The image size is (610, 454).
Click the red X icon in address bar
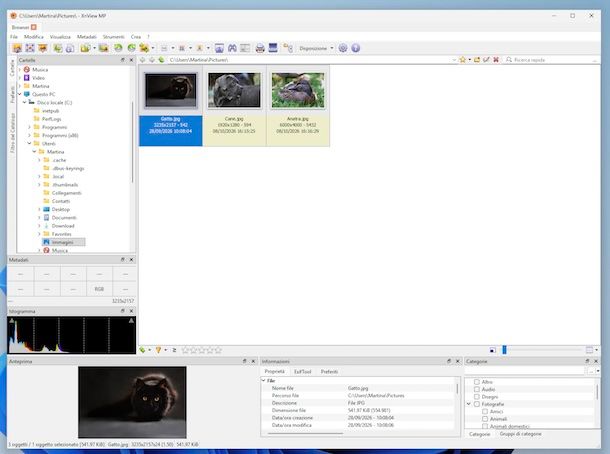click(496, 60)
